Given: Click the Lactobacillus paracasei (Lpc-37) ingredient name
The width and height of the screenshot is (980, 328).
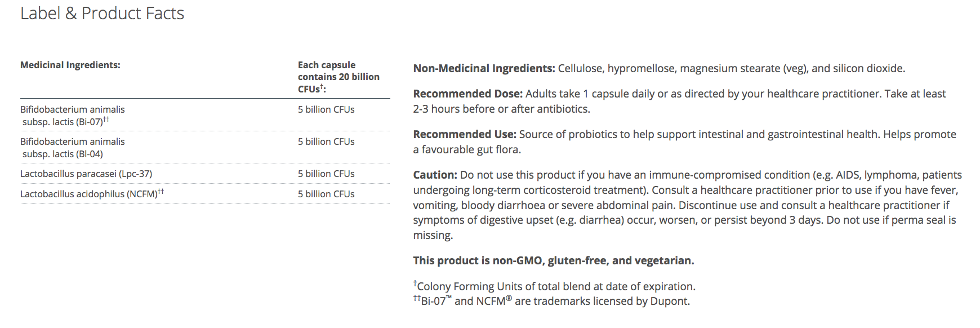Looking at the screenshot, I should [x=86, y=174].
